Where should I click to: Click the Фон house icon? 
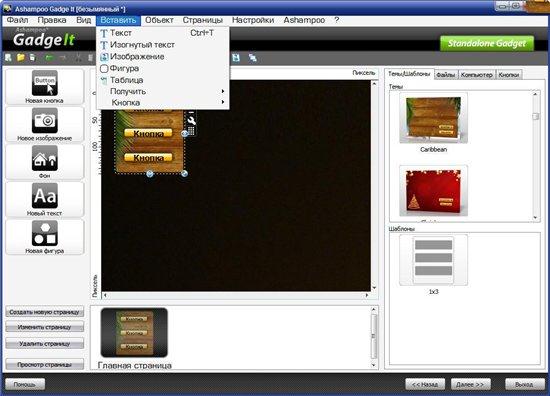[45, 158]
